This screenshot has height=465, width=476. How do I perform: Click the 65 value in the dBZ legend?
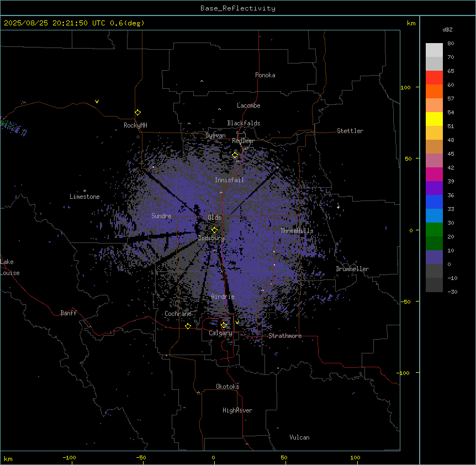click(x=451, y=71)
